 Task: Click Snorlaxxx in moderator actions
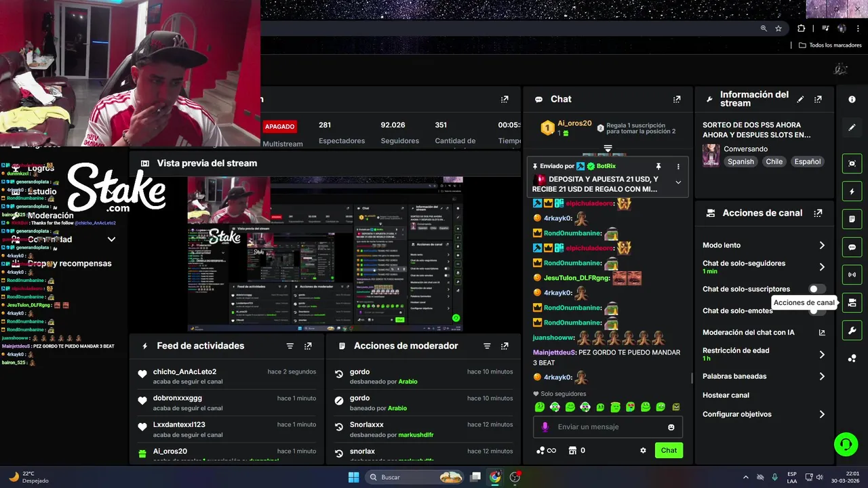click(x=367, y=424)
